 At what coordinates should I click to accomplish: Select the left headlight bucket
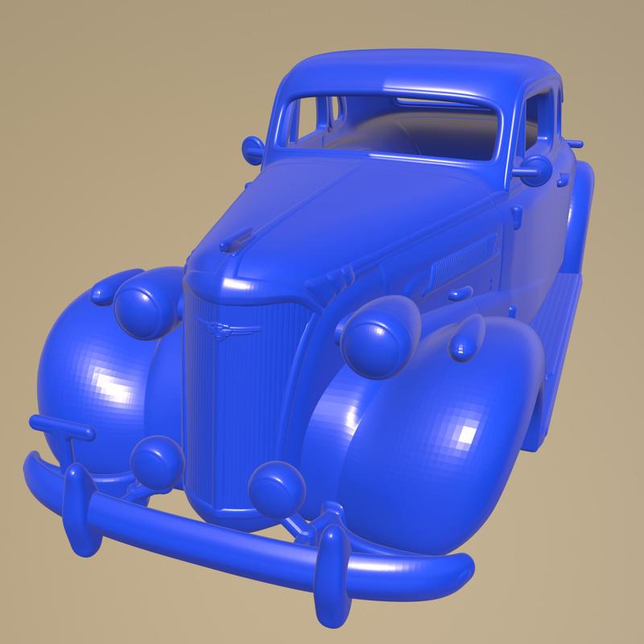coord(138,310)
